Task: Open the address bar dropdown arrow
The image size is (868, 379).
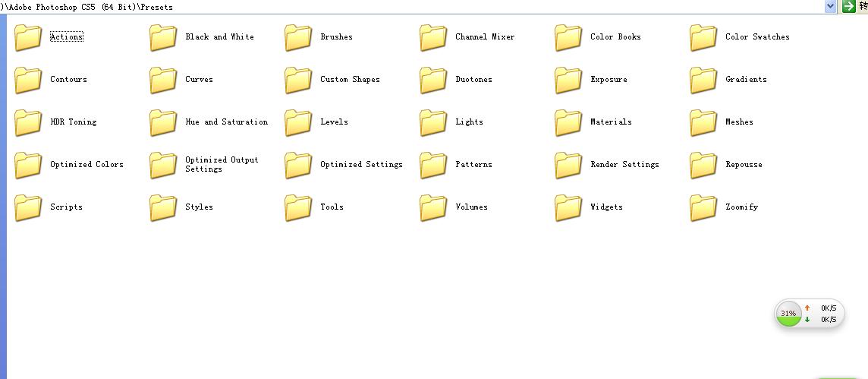Action: pyautogui.click(x=830, y=6)
